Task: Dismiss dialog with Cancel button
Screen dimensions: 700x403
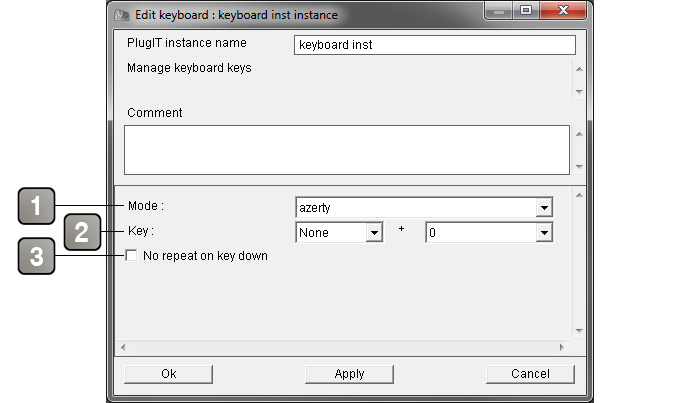Action: pos(530,374)
